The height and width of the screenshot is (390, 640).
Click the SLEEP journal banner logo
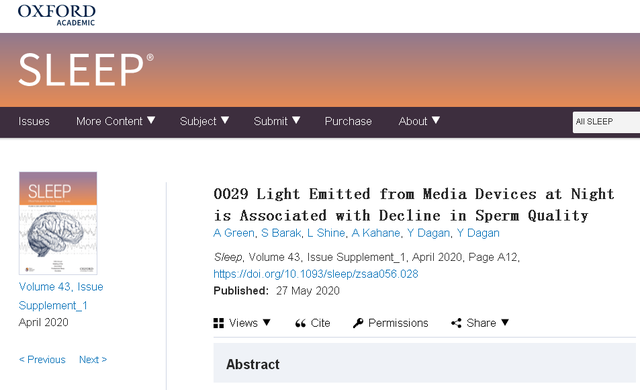pyautogui.click(x=86, y=70)
